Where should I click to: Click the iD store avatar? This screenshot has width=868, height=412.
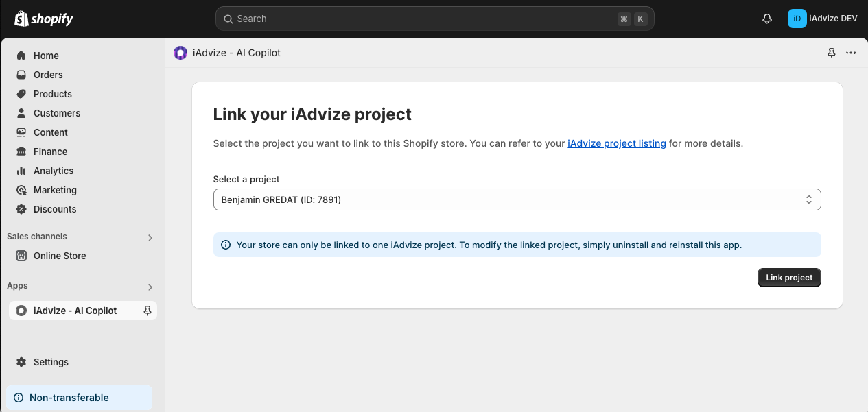(x=797, y=19)
